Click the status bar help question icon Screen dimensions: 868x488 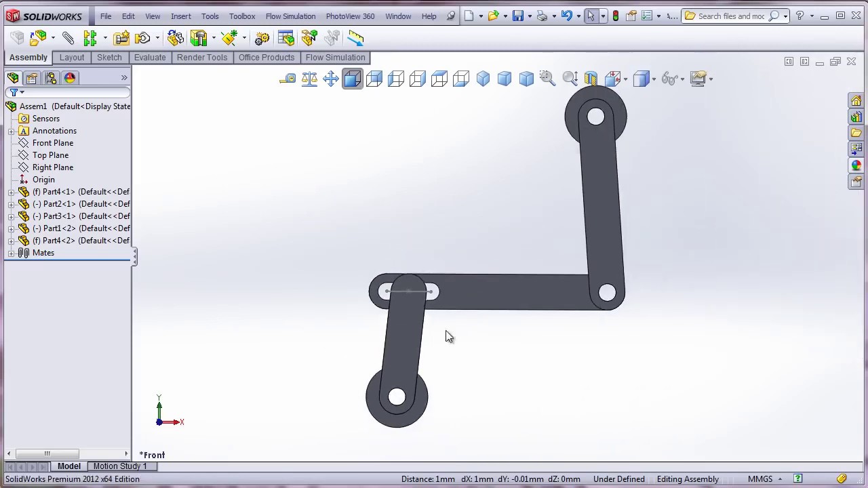(x=798, y=479)
